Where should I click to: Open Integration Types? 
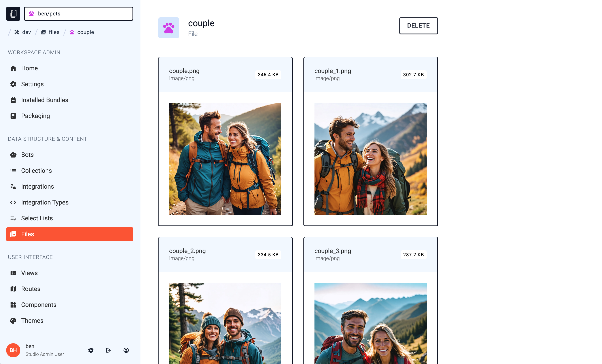[70, 202]
